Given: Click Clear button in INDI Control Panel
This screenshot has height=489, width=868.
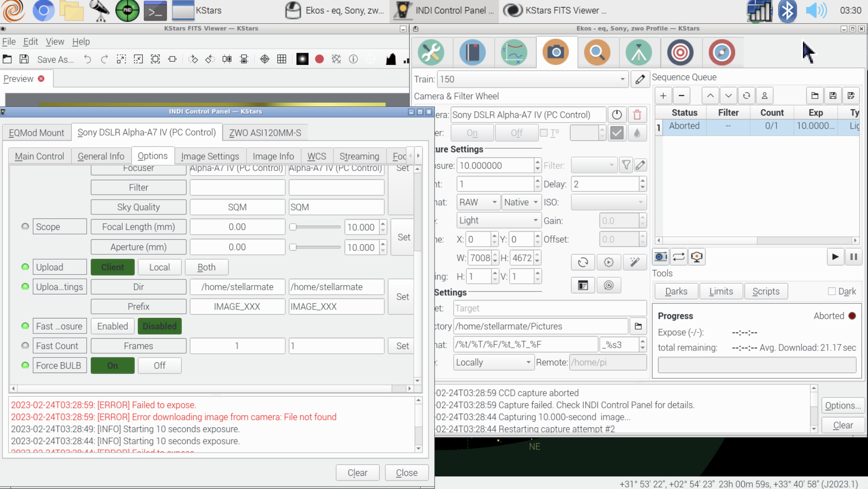Looking at the screenshot, I should click(x=357, y=473).
